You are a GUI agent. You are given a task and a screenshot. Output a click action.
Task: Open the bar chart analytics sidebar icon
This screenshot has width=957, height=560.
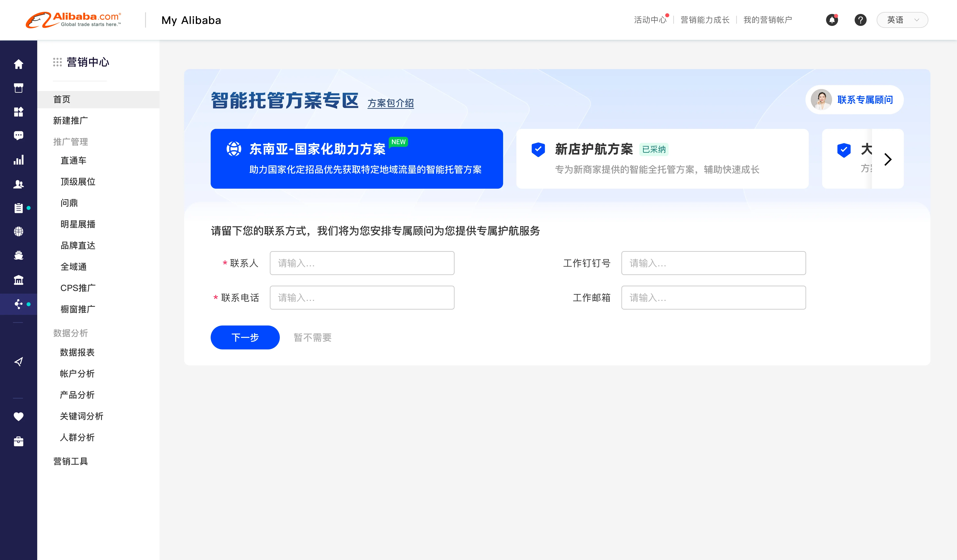[18, 160]
